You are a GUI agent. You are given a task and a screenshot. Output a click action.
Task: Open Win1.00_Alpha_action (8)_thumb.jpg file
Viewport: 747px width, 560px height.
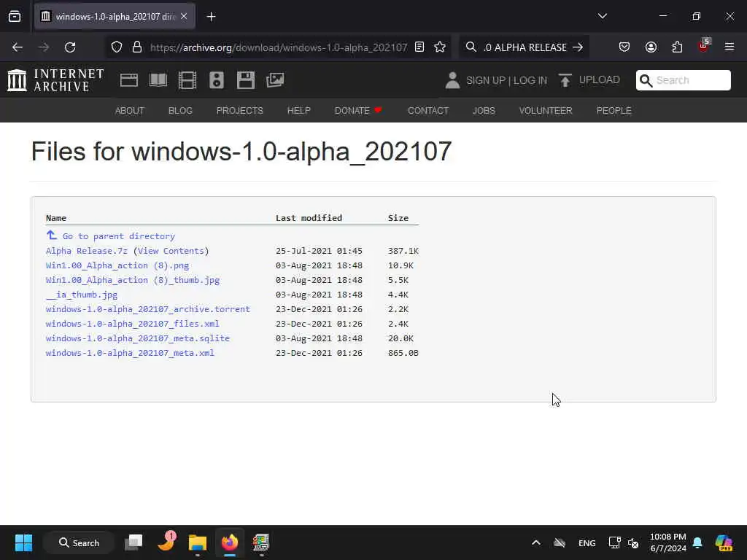133,280
